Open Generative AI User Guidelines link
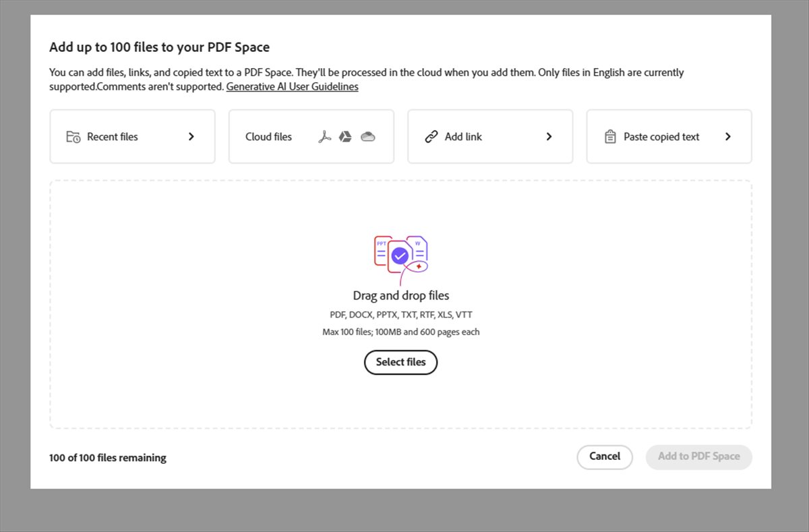The width and height of the screenshot is (809, 532). (x=292, y=87)
